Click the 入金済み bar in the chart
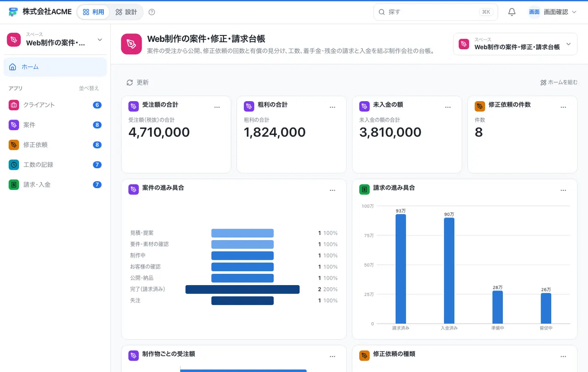 [449, 271]
